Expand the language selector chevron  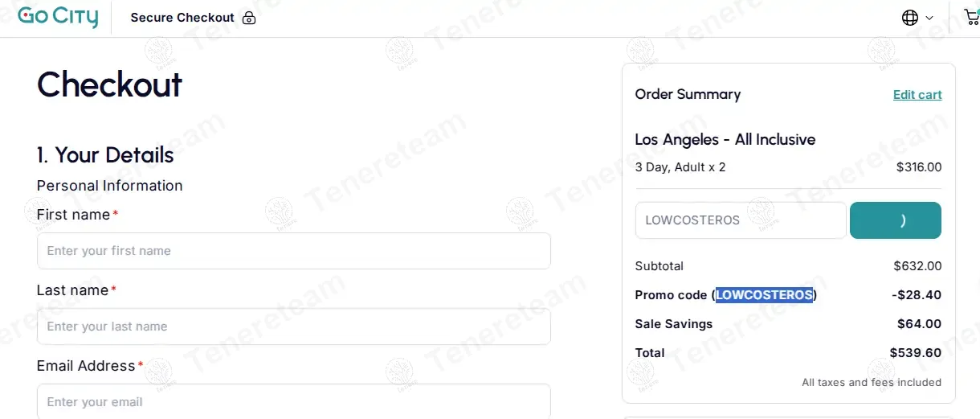click(x=929, y=18)
